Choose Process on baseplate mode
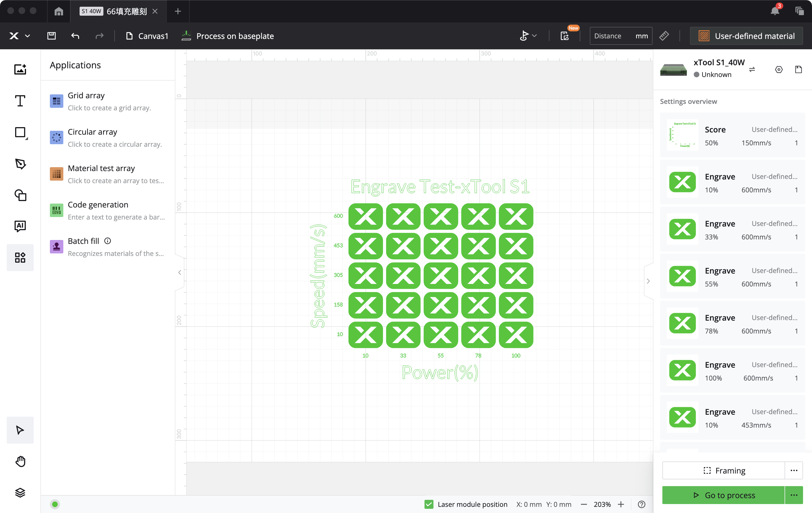The height and width of the screenshot is (513, 812). tap(228, 36)
